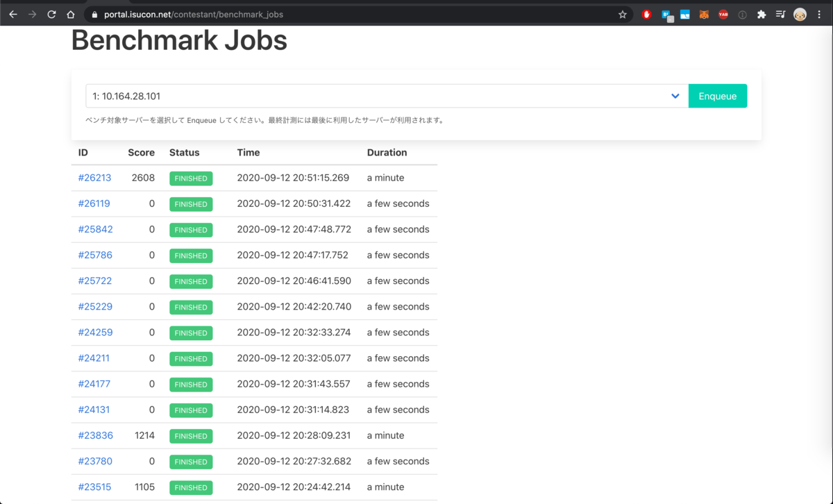Open benchmark job #25722
833x504 pixels.
[94, 280]
